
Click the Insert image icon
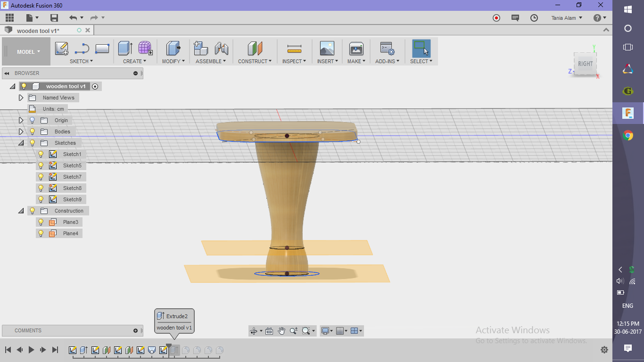(327, 49)
